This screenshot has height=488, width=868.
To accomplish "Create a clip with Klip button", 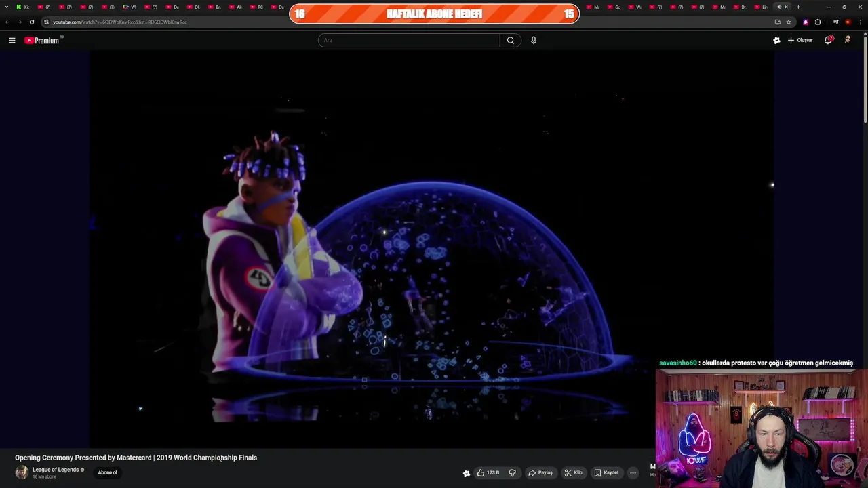I will tap(573, 473).
